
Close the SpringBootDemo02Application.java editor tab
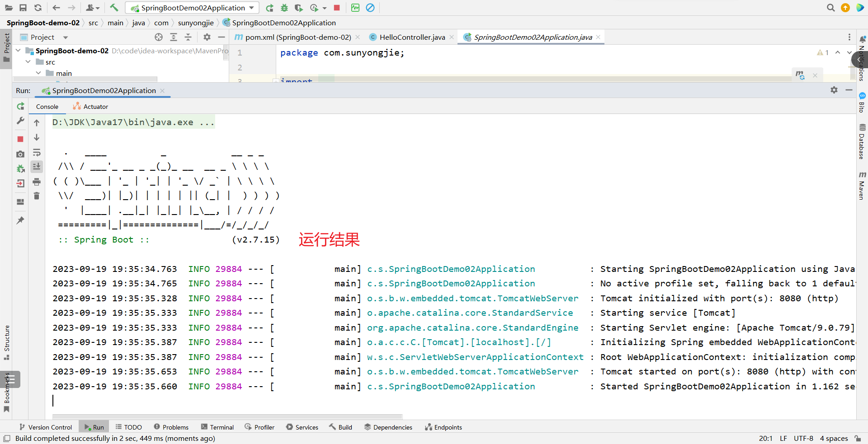[598, 37]
